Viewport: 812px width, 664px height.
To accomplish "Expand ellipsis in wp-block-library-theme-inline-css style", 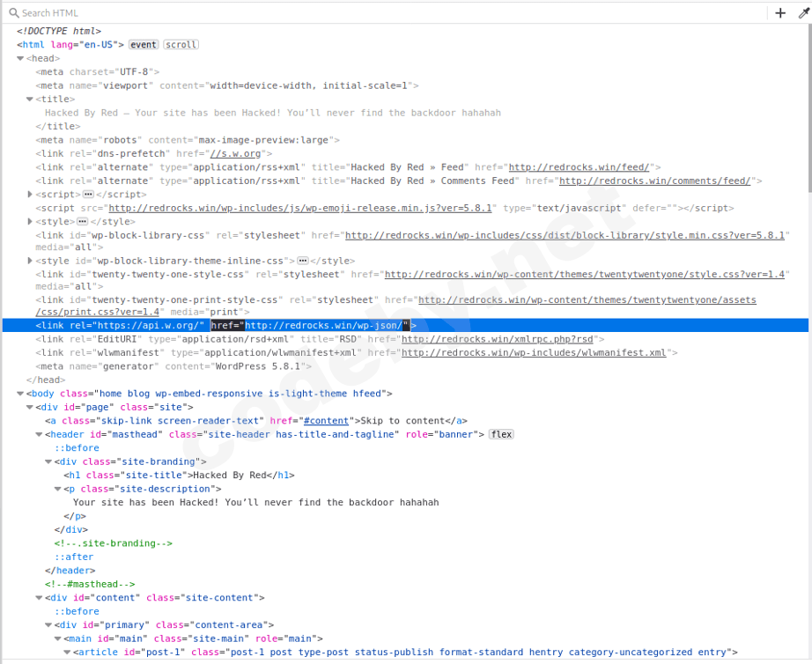I will [x=302, y=262].
